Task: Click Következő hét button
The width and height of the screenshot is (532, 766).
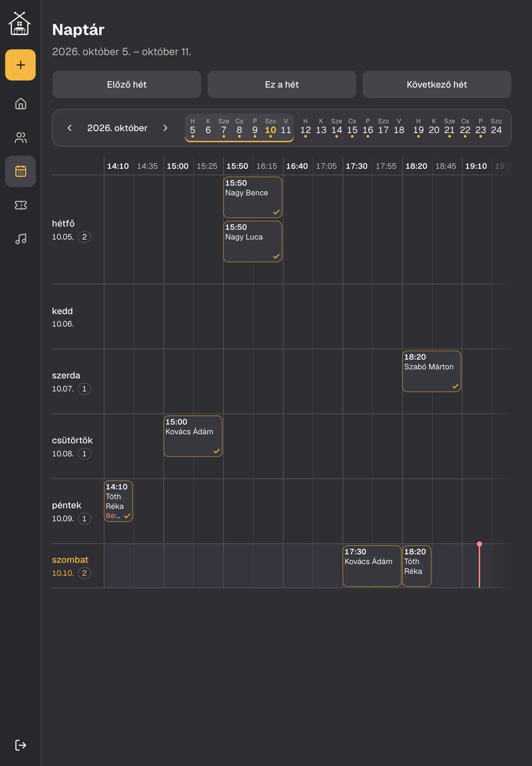Action: (437, 84)
